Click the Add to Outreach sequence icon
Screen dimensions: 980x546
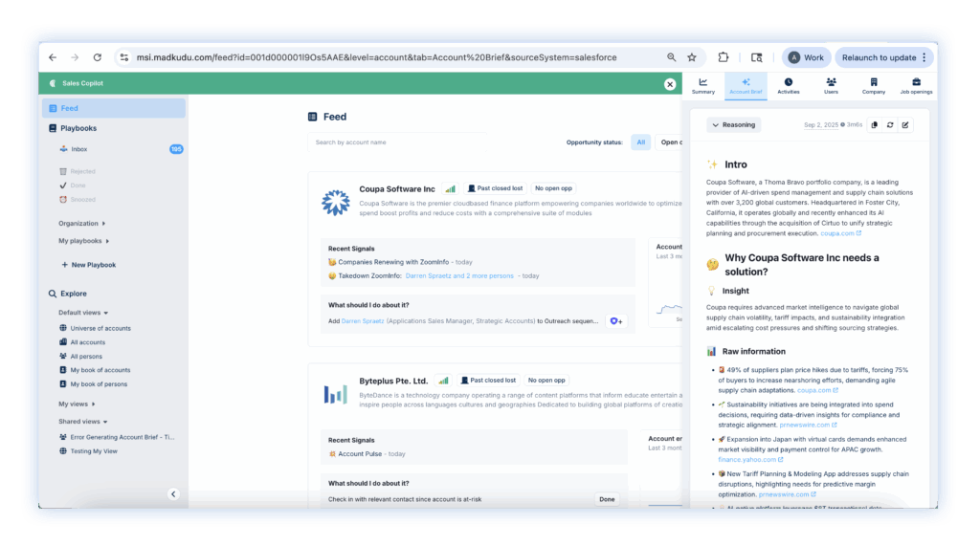tap(616, 321)
